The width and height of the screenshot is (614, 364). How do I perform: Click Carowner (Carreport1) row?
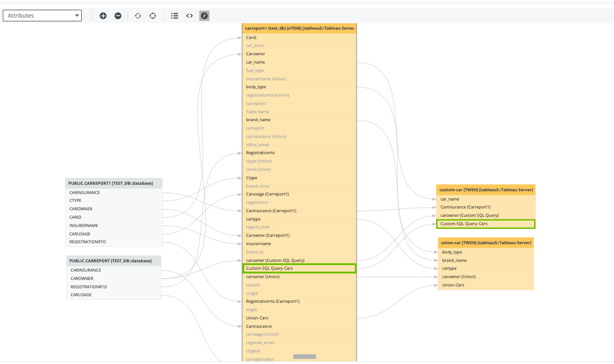[x=300, y=235]
